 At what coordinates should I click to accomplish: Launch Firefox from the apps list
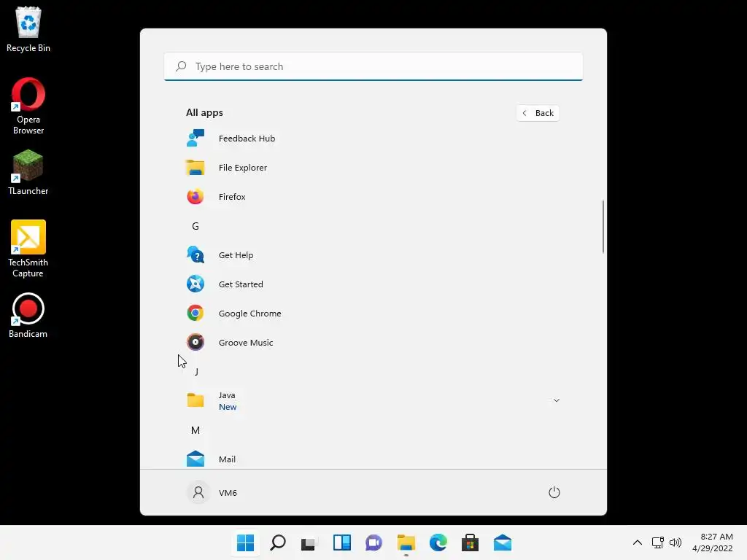click(x=373, y=197)
